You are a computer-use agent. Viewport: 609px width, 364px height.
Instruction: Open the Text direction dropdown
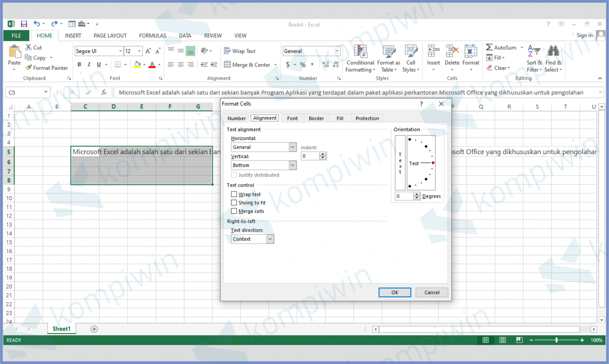click(270, 239)
